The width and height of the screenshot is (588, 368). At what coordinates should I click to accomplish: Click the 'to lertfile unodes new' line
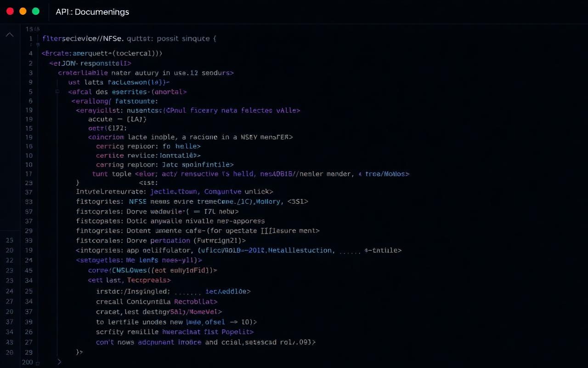tap(176, 322)
